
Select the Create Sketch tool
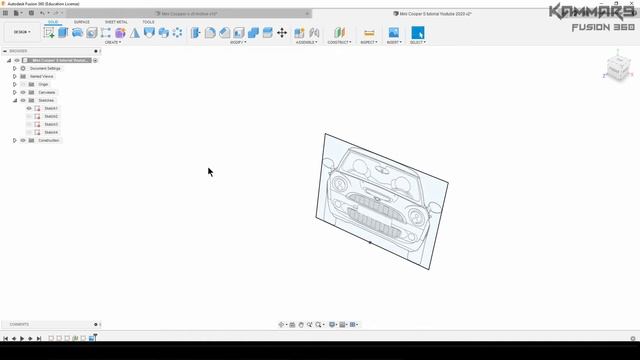coord(49,33)
